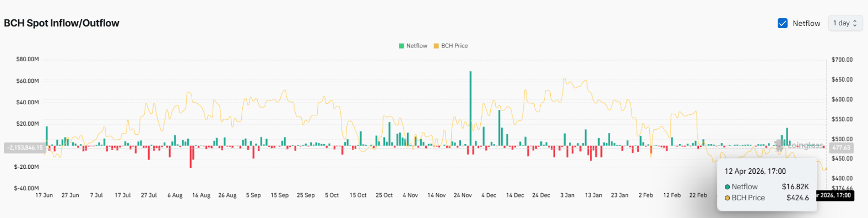Click the 23 Jan date label

coord(620,195)
